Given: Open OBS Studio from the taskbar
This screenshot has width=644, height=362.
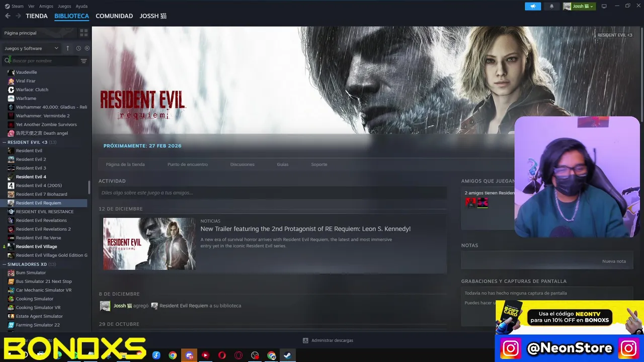Looking at the screenshot, I should point(255,355).
